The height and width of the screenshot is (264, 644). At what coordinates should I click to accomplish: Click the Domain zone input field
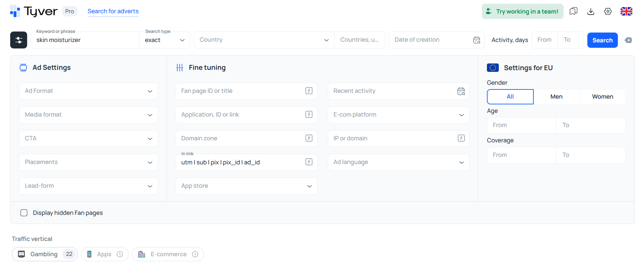(246, 139)
